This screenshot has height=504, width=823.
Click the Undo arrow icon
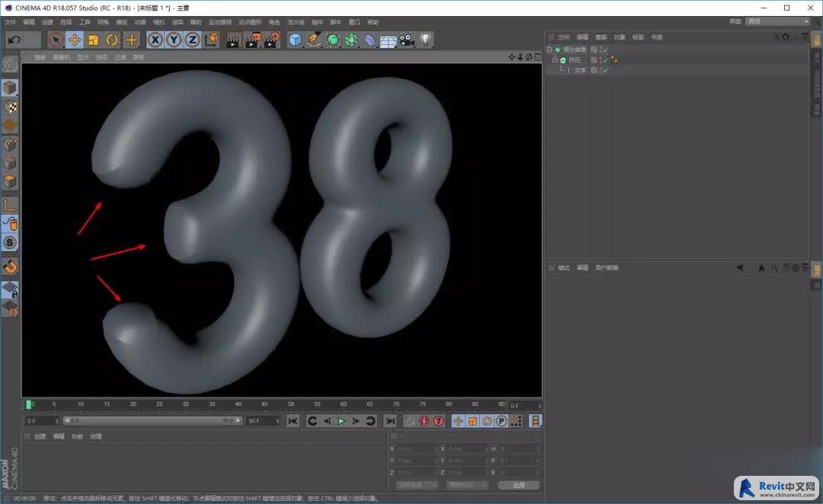click(x=14, y=40)
